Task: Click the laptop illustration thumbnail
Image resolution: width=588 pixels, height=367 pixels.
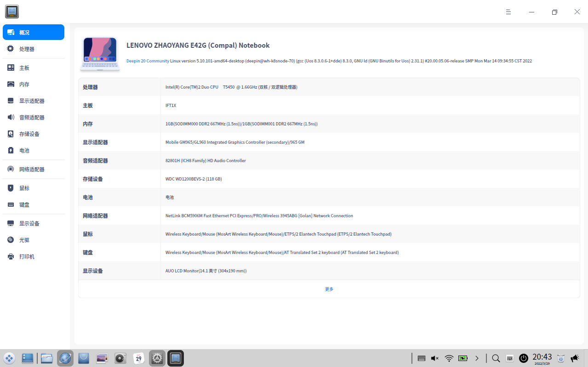Action: tap(100, 54)
